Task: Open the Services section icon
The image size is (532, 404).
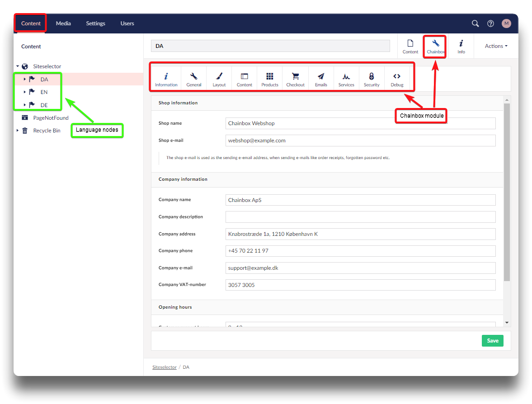Action: click(x=346, y=80)
